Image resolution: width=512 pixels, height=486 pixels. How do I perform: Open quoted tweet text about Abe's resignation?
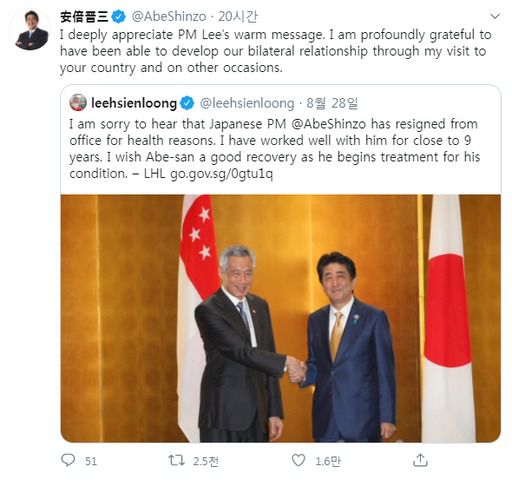click(x=275, y=149)
